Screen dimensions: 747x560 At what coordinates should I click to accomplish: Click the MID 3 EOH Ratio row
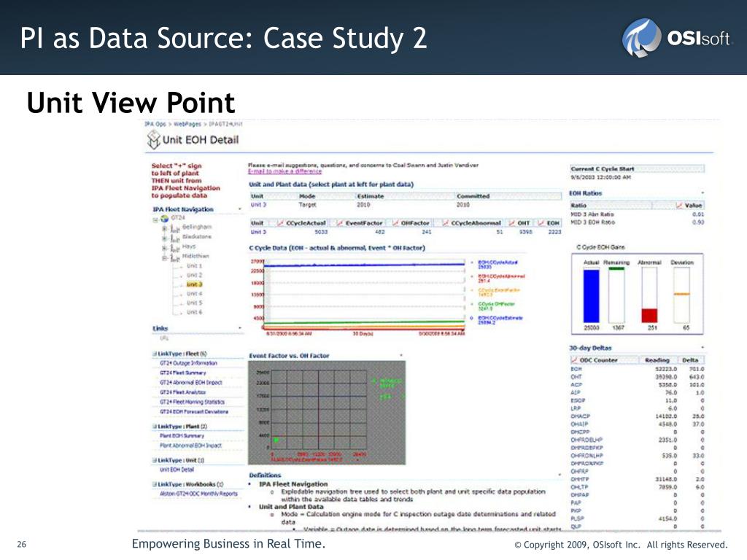(638, 222)
